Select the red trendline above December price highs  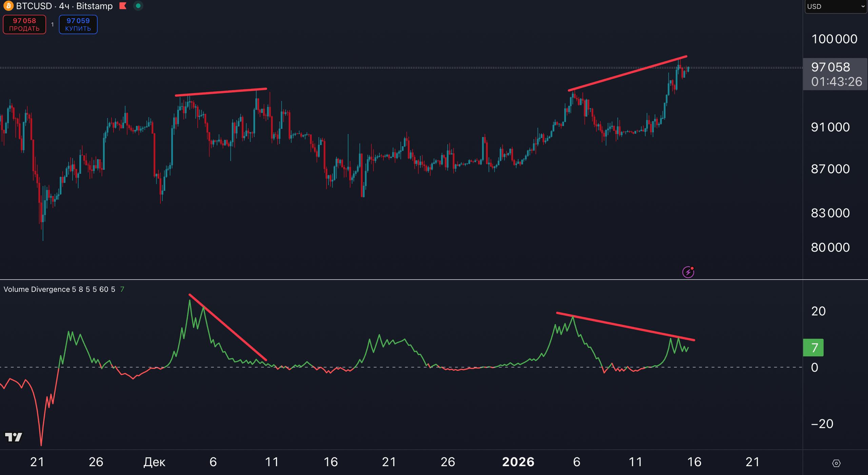221,92
